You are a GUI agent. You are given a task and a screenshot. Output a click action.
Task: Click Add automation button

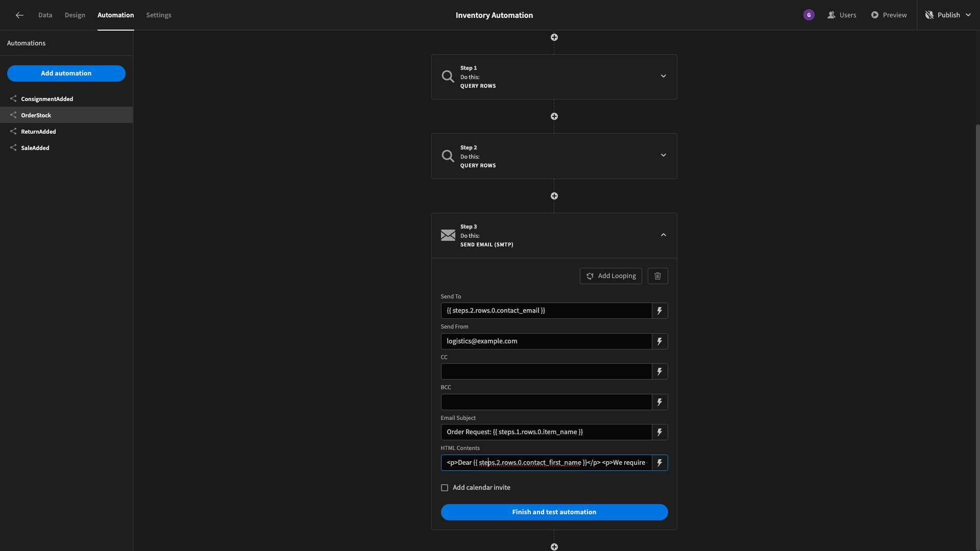(66, 73)
